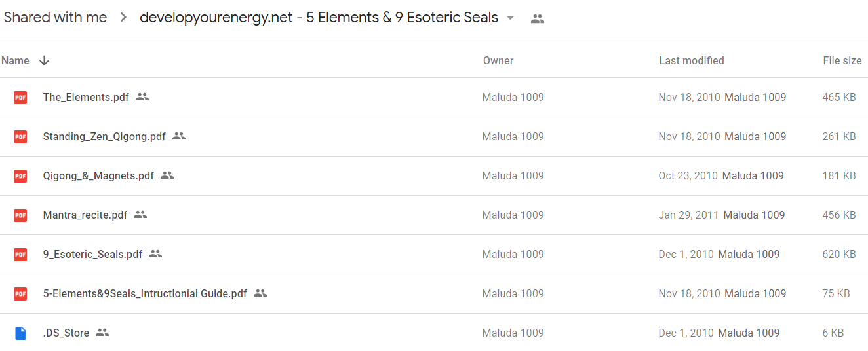Click the PDF icon beside Standing_Zen_Qigong.pdf

[20, 137]
